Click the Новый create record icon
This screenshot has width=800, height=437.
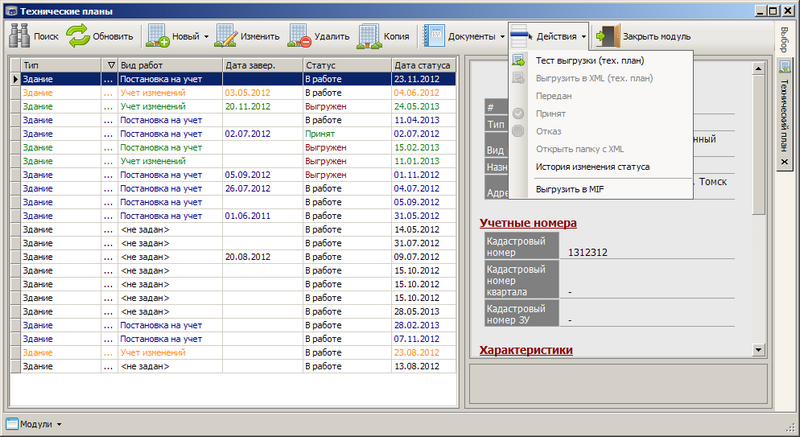pos(158,37)
